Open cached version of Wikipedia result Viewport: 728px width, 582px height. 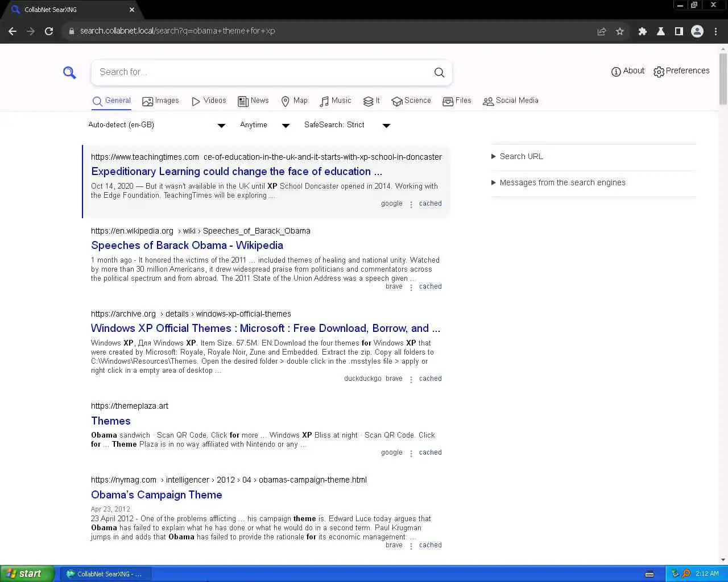point(431,286)
